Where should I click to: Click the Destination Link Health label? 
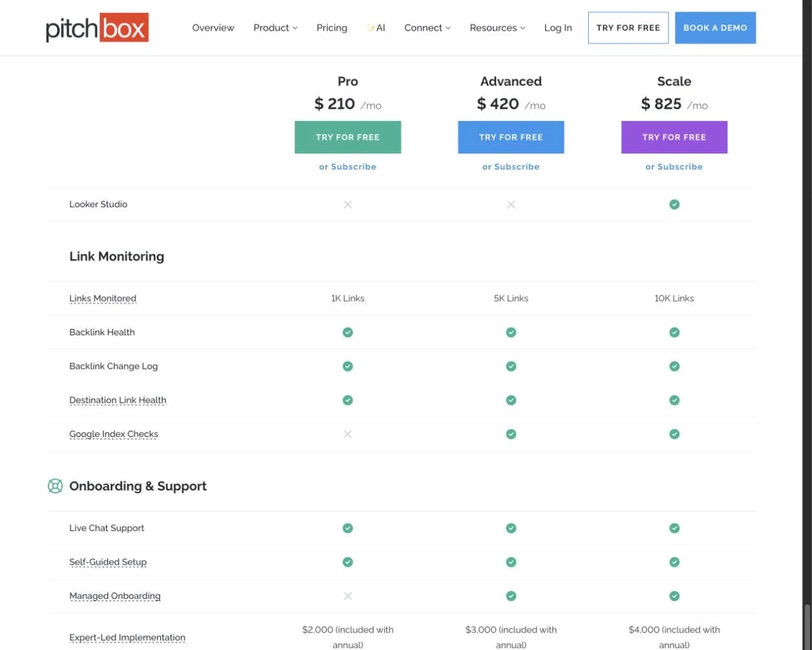[118, 400]
